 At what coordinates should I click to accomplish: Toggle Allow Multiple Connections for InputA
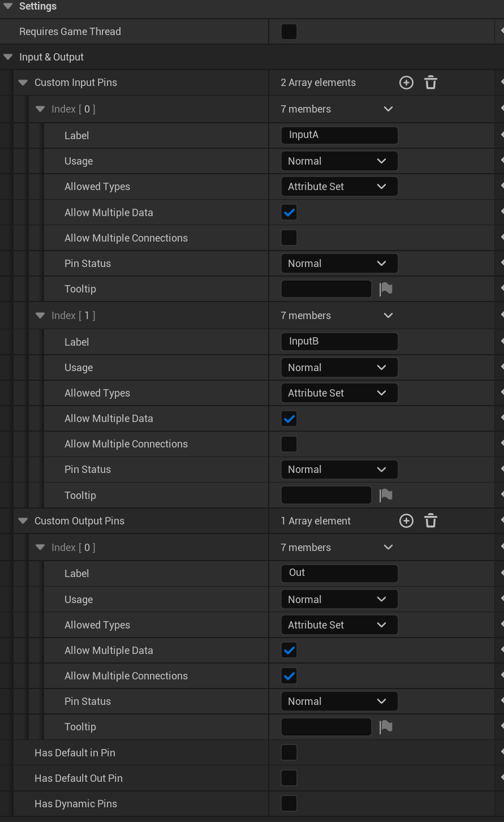click(x=289, y=238)
